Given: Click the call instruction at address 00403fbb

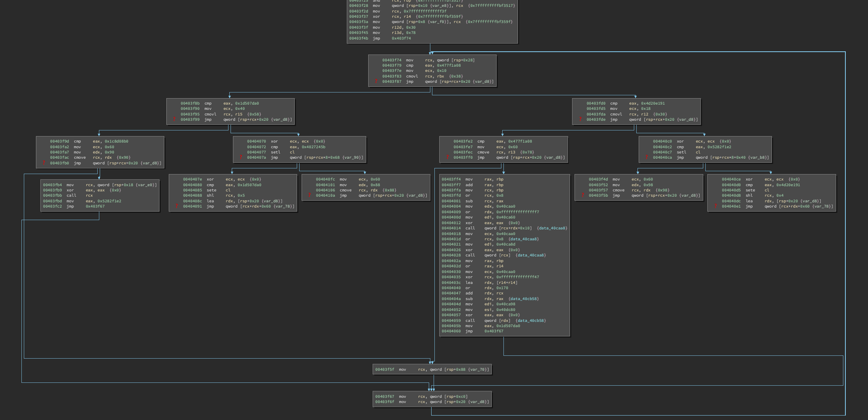Looking at the screenshot, I should tap(71, 195).
